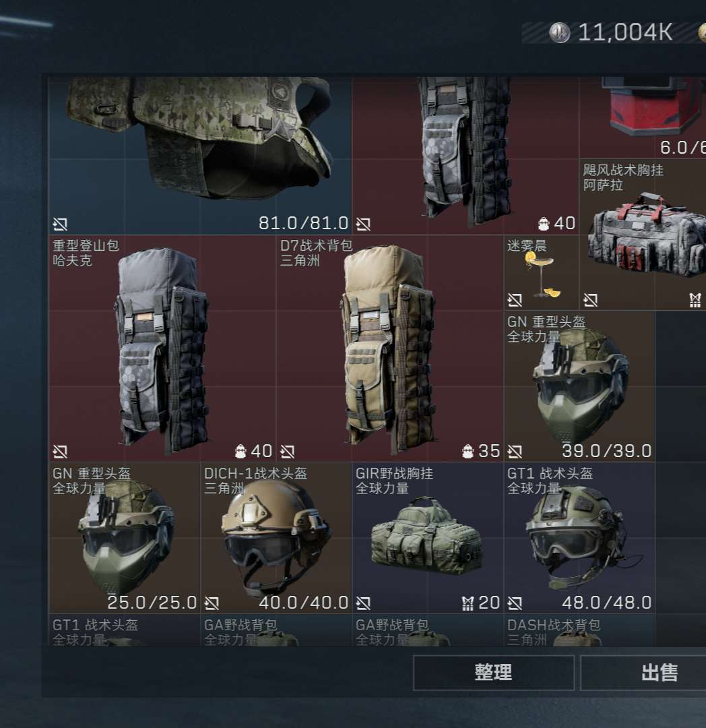
Task: Select the DICH-1战术头盔 helmet
Action: [276, 538]
